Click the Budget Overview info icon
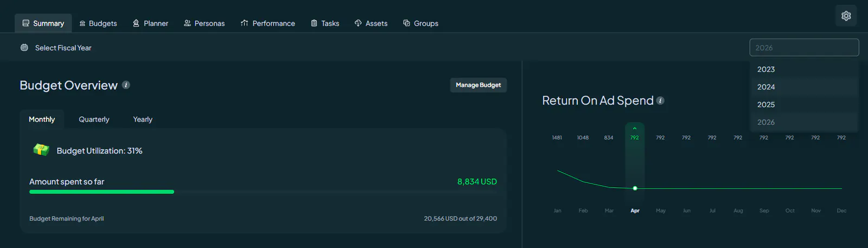Image resolution: width=868 pixels, height=248 pixels. click(x=126, y=85)
